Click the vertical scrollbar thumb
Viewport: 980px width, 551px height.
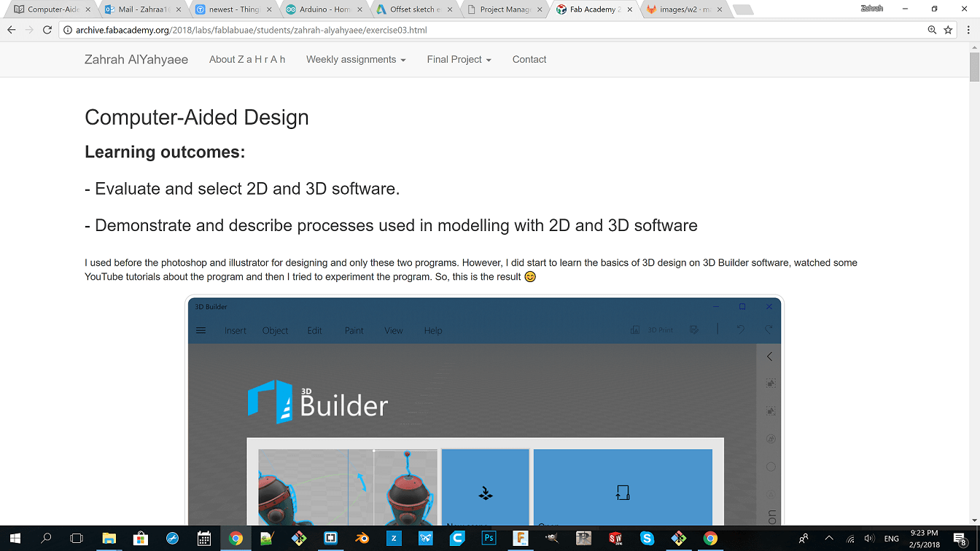974,67
